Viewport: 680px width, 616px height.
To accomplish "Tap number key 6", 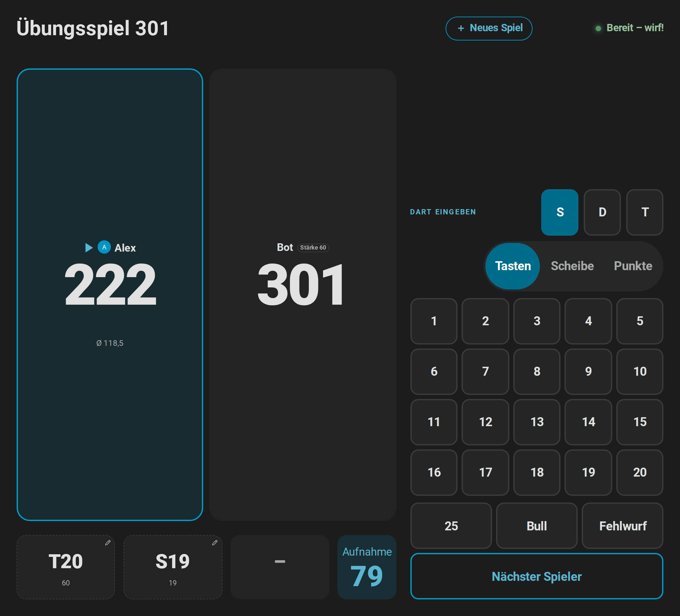I will 434,371.
